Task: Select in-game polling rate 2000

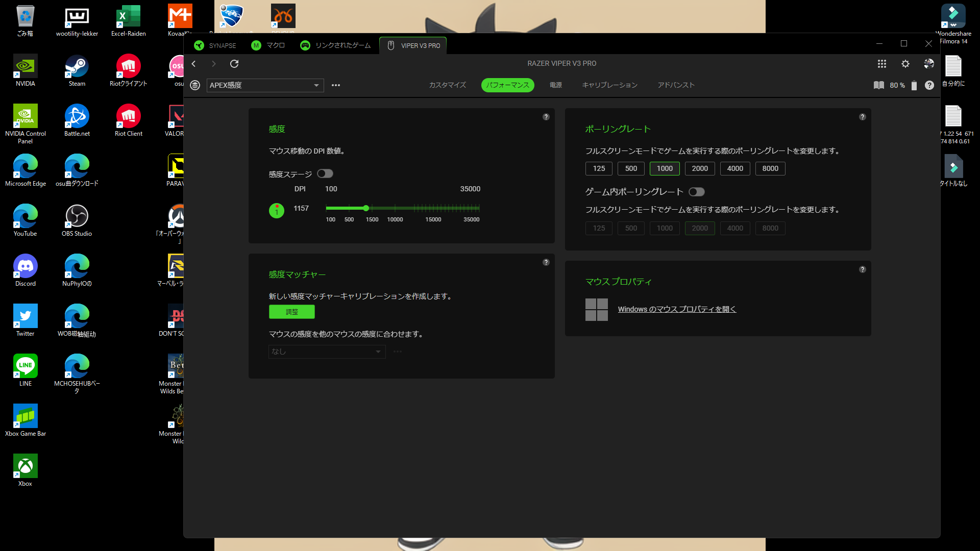Action: click(x=700, y=228)
